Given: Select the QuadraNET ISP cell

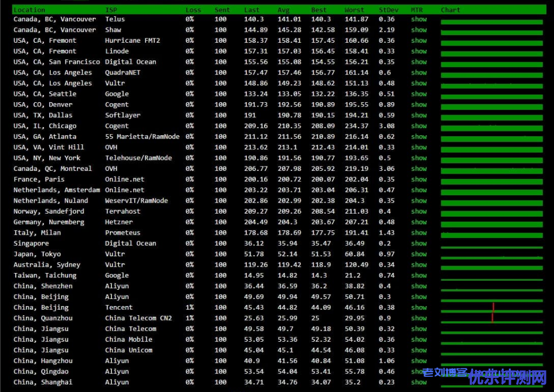Looking at the screenshot, I should click(x=123, y=73).
